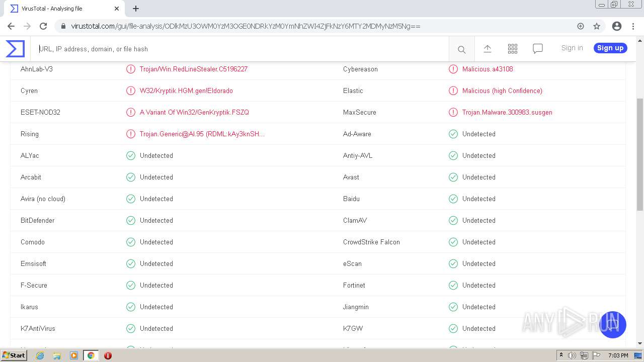Click the volume icon in system tray
The width and height of the screenshot is (644, 362).
[572, 355]
